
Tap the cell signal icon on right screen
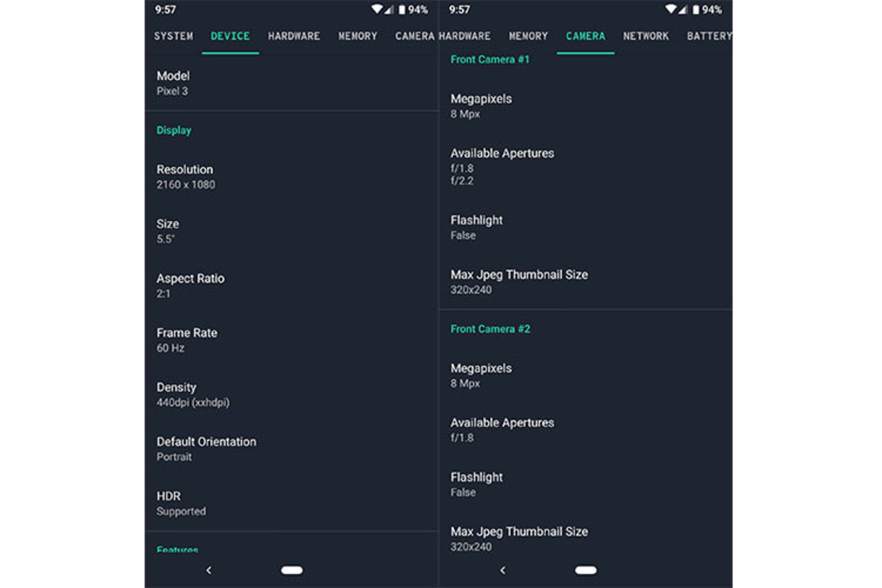click(682, 10)
